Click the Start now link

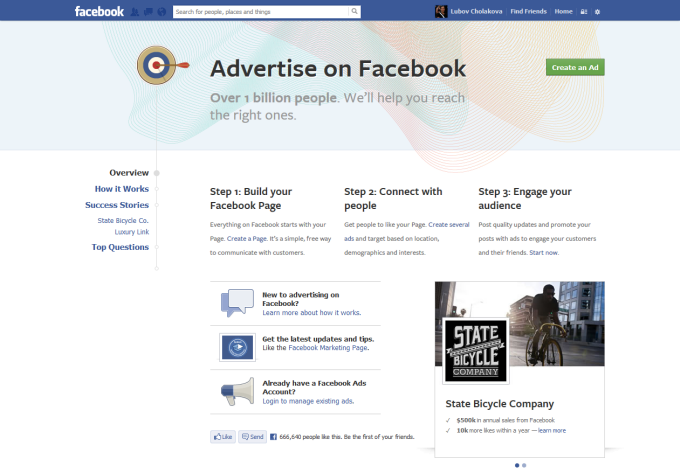point(544,252)
